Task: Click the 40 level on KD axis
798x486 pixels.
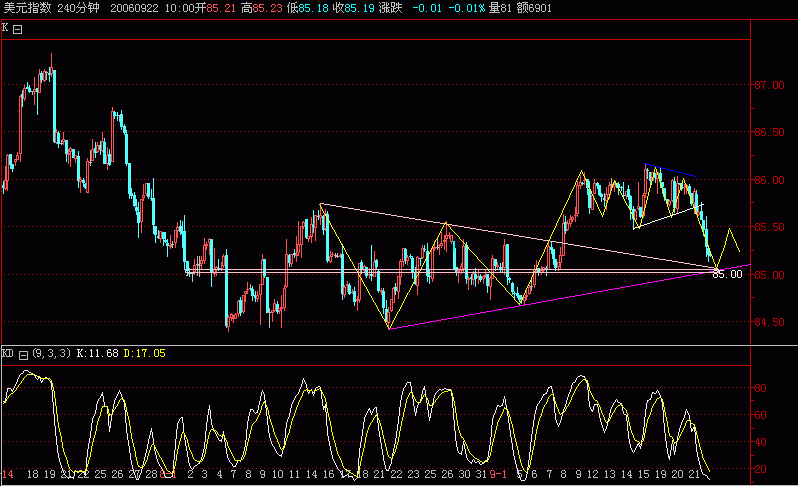Action: coord(760,442)
